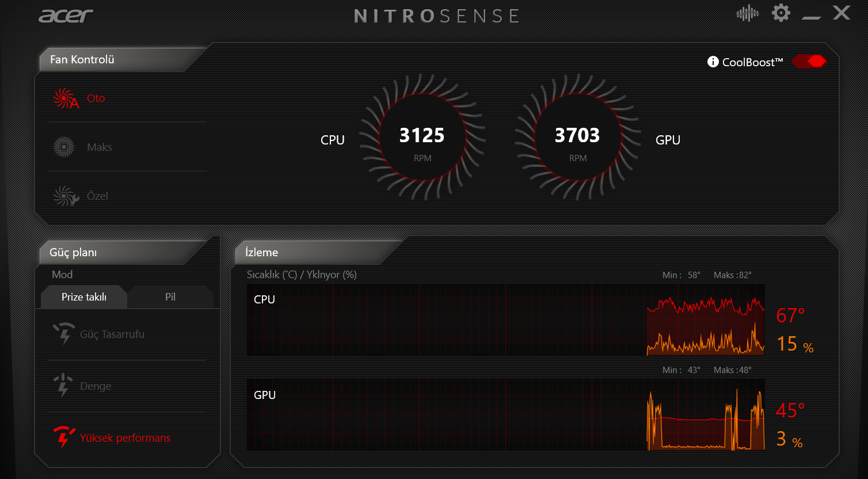868x479 pixels.
Task: Click the CPU graph's Maks :82° reading
Action: (732, 275)
